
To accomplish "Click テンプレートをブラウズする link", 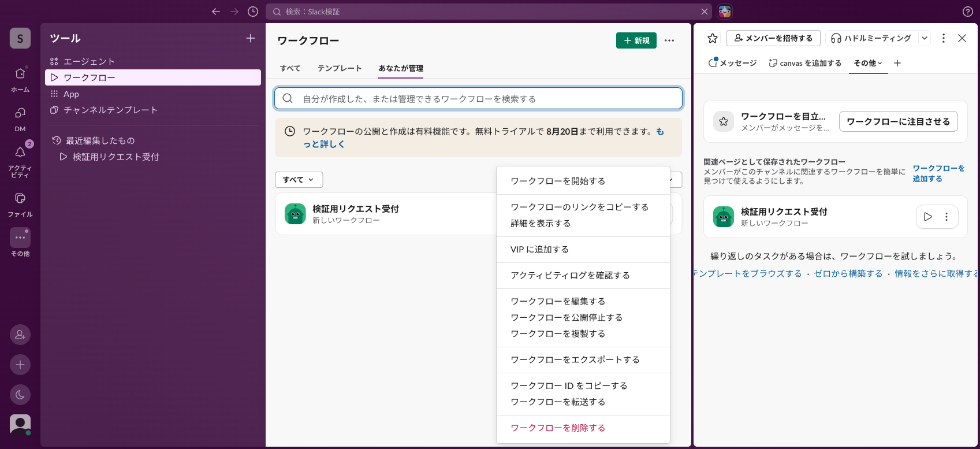I will 748,273.
